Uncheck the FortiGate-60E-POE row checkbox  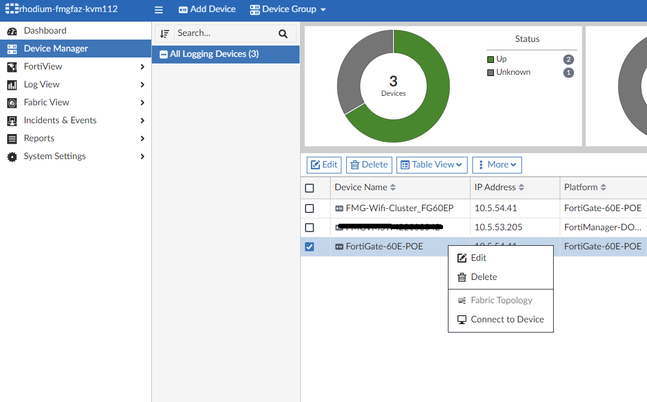pos(310,246)
